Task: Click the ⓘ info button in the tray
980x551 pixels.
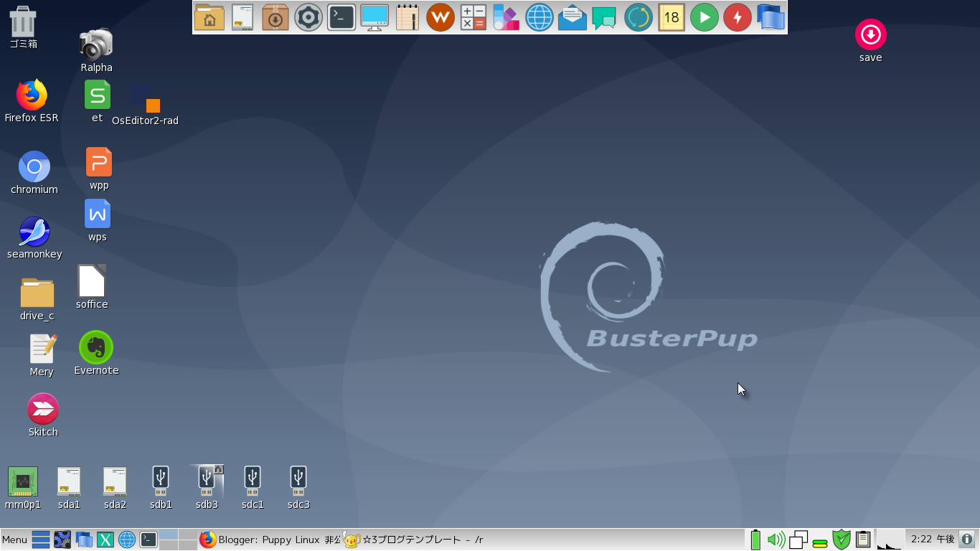Action: [x=967, y=539]
